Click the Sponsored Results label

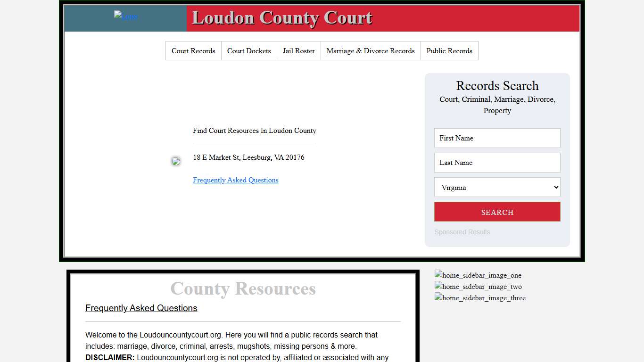[462, 232]
